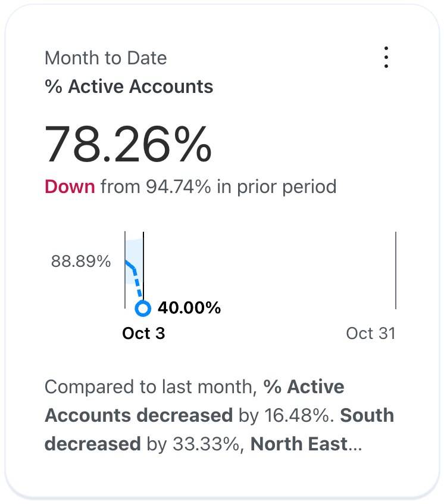
Task: Click the 33.33% decrease figure
Action: click(x=206, y=444)
